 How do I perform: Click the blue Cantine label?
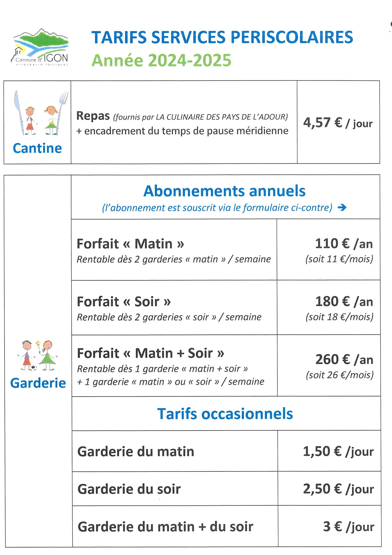click(x=37, y=148)
